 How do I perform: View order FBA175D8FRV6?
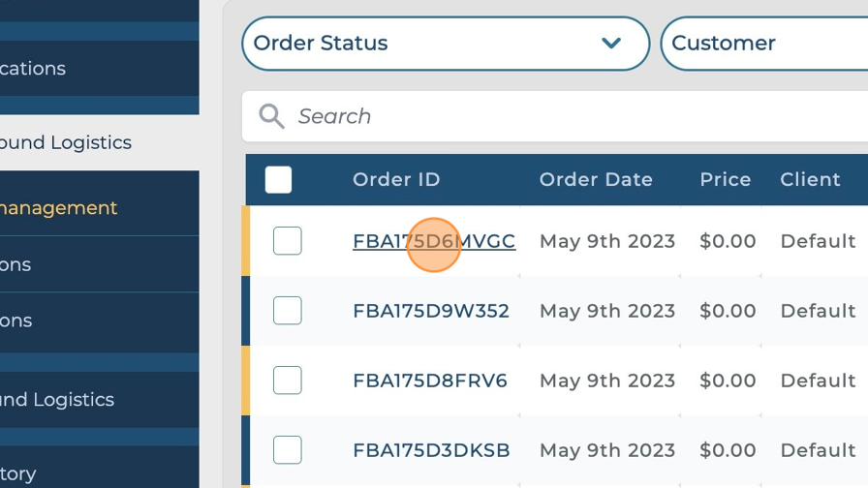429,381
